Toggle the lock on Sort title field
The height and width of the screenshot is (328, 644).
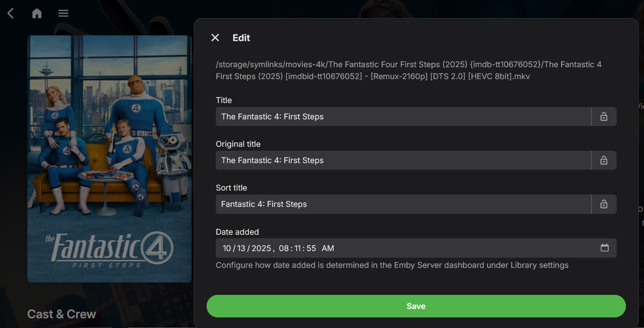point(603,204)
